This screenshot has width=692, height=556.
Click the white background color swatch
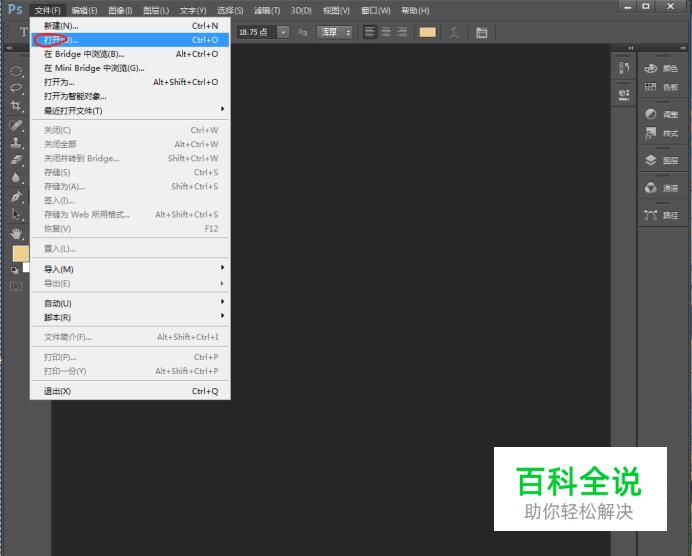tap(26, 267)
